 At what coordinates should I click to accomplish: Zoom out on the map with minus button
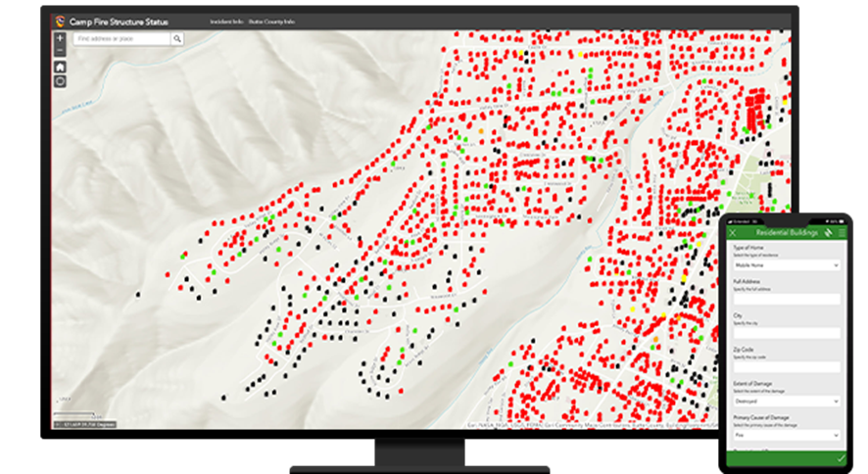click(60, 50)
